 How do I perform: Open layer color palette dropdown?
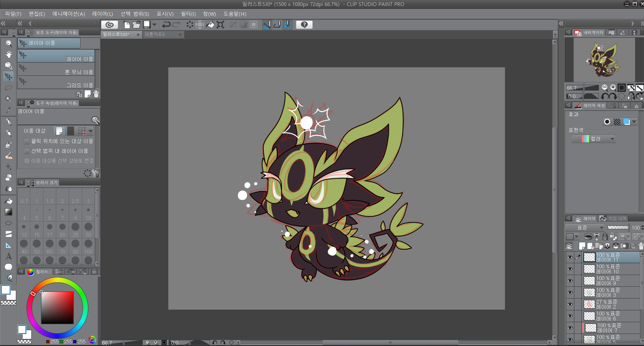click(x=576, y=237)
